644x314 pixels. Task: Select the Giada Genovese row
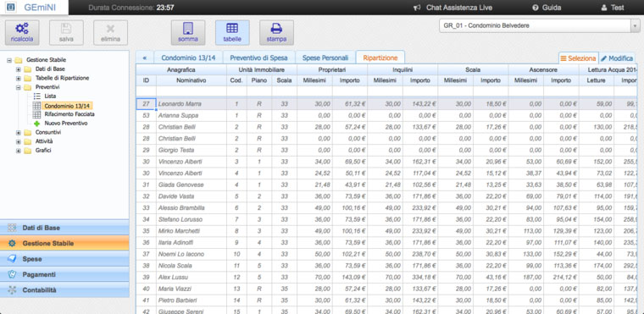(386, 185)
